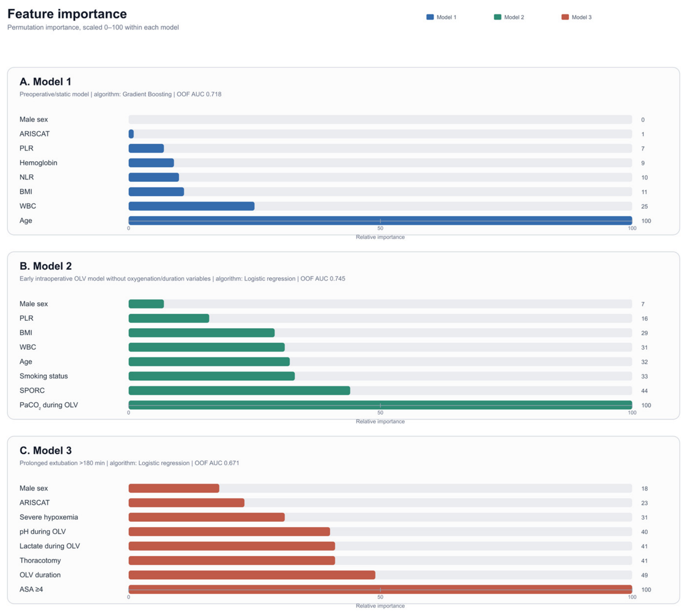This screenshot has width=687, height=616.
Task: Click the PaCO2 during OLV bar
Action: pyautogui.click(x=380, y=405)
